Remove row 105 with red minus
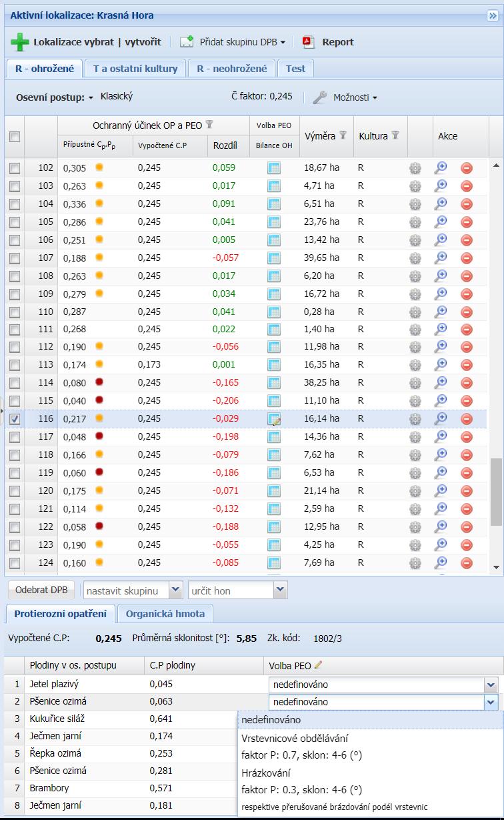The height and width of the screenshot is (820, 504). [467, 222]
